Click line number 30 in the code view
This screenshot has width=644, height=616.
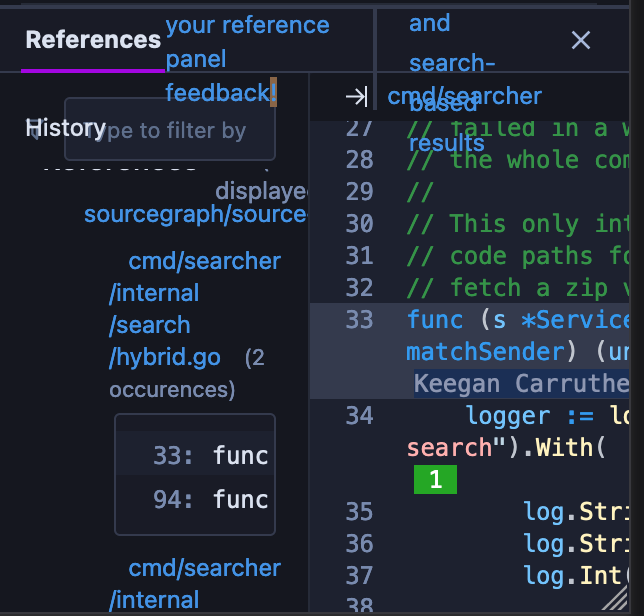359,224
